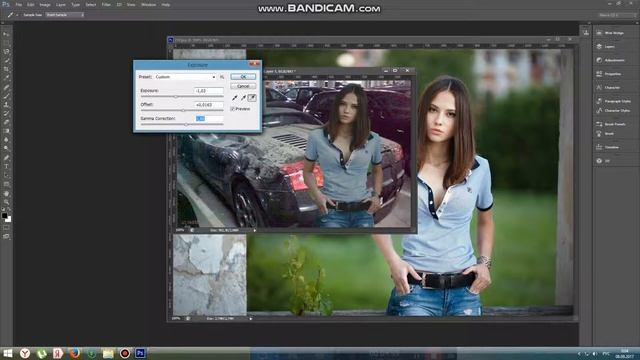Select the Gradient tool
The image size is (640, 360).
6,131
